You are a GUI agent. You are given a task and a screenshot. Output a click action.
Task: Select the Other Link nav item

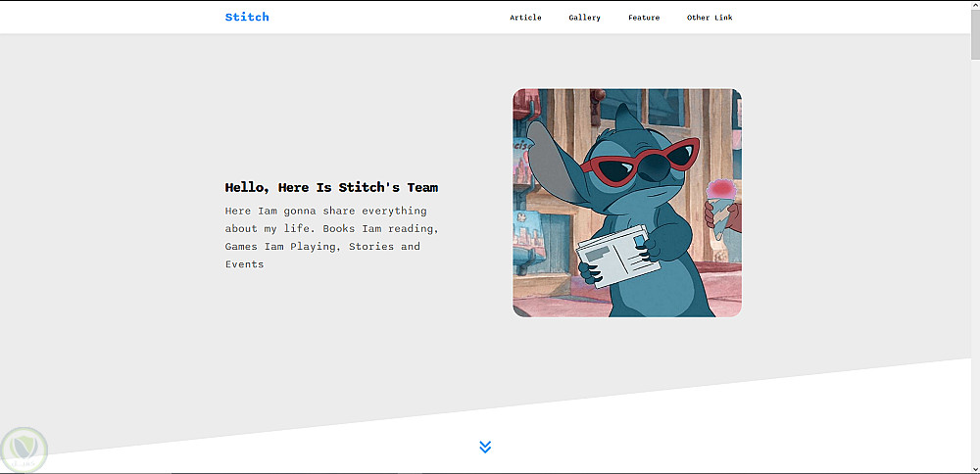pos(710,18)
